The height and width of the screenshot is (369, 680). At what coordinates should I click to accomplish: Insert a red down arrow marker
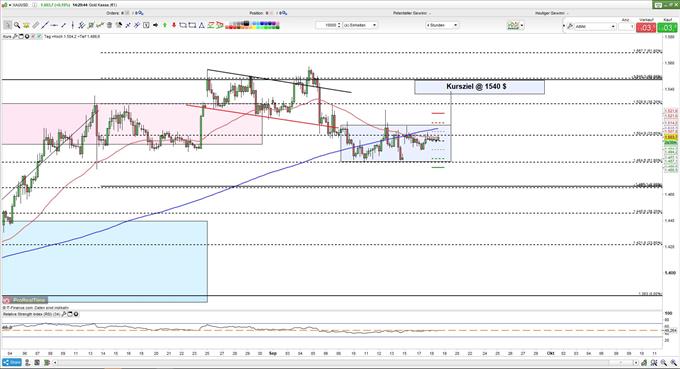(174, 25)
